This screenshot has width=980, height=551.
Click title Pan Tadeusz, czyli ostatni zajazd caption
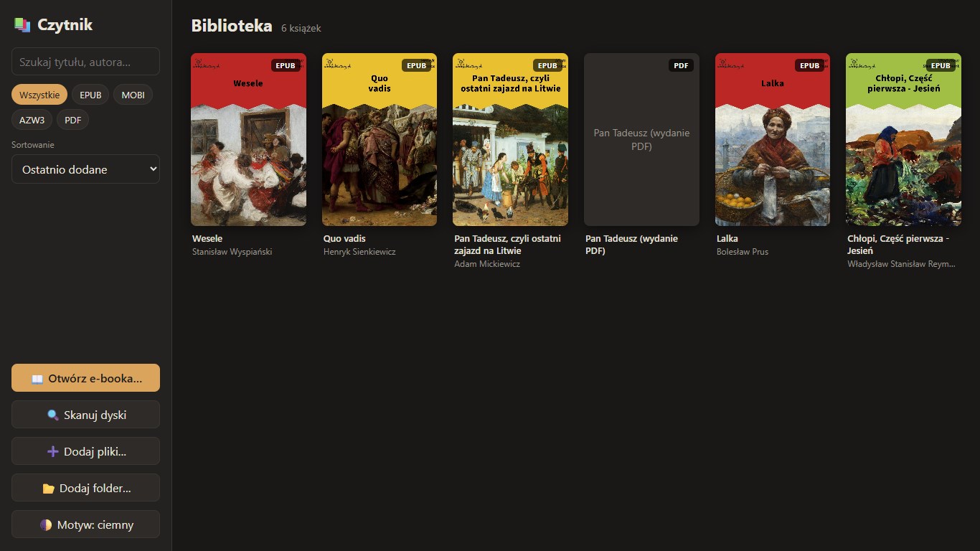tap(508, 245)
